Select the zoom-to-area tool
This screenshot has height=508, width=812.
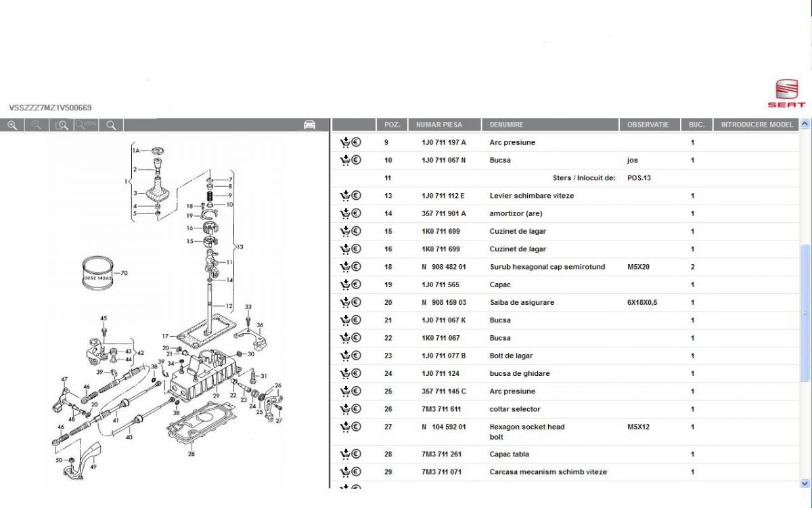pyautogui.click(x=62, y=125)
